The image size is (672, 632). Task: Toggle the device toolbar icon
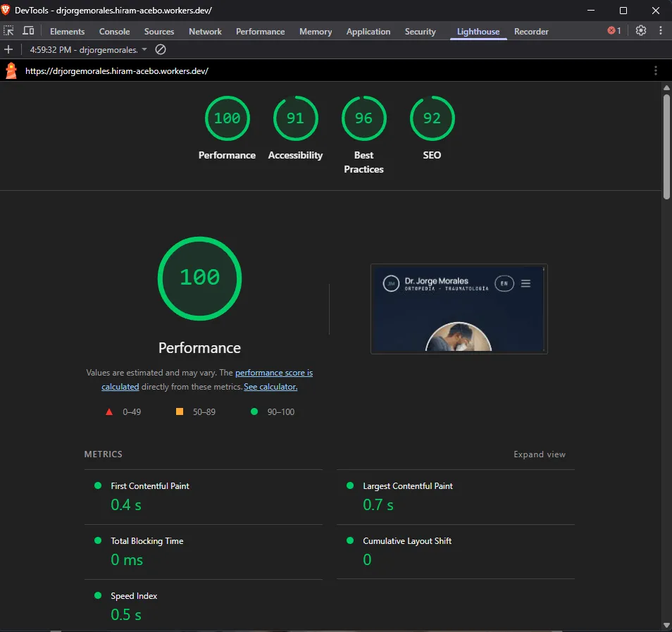28,31
